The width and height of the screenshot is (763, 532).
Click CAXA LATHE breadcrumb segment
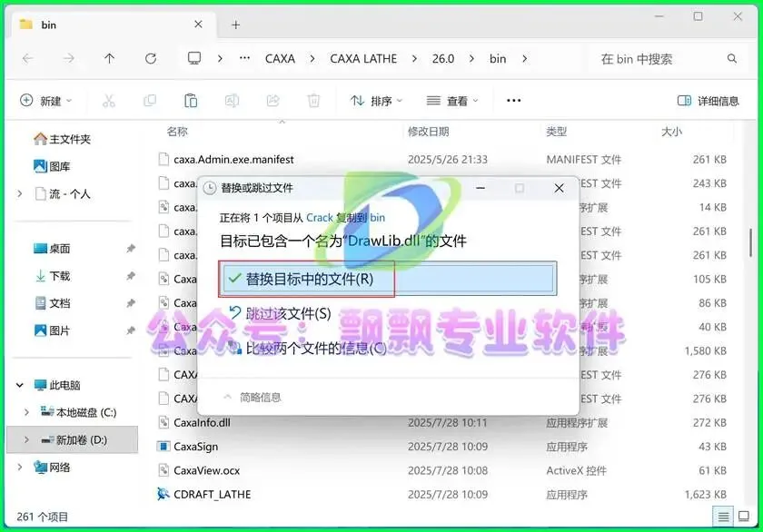click(363, 59)
